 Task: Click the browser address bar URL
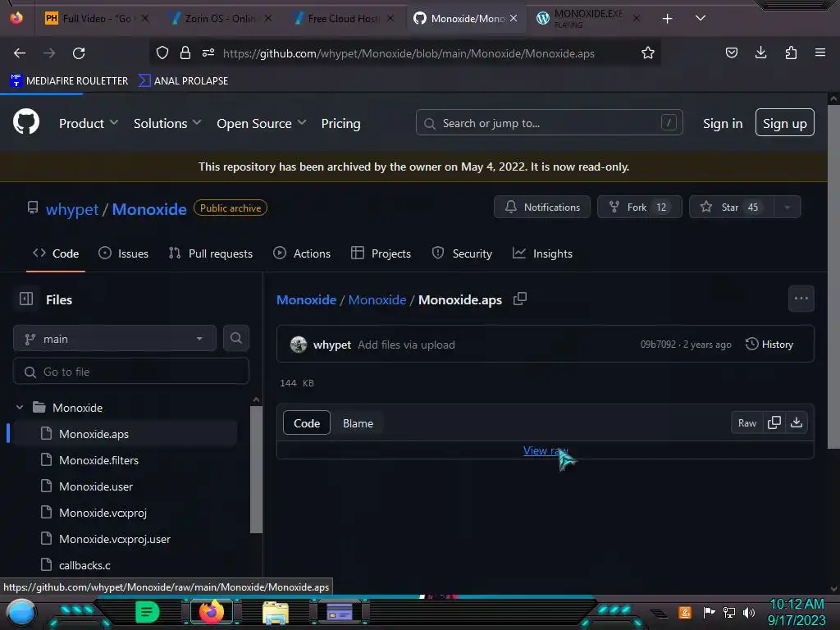(409, 53)
